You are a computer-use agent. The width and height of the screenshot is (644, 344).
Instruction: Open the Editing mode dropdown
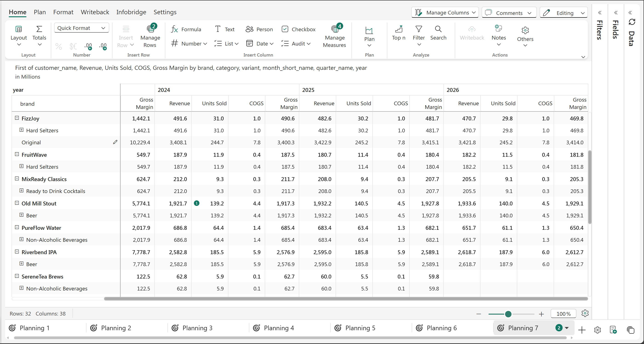point(563,13)
